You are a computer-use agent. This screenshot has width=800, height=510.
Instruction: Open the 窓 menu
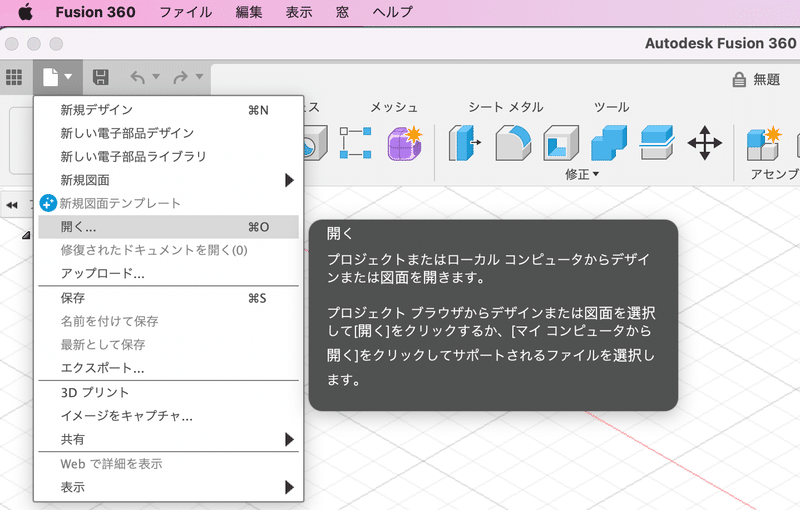342,12
